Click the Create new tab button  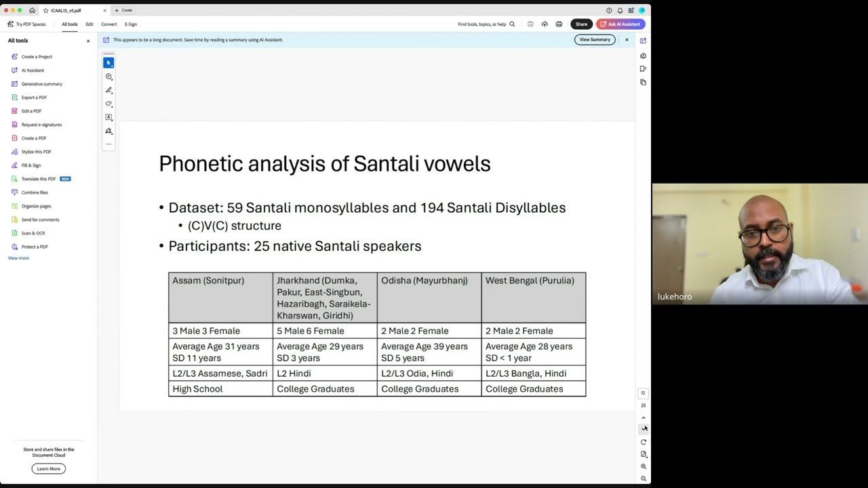[123, 10]
